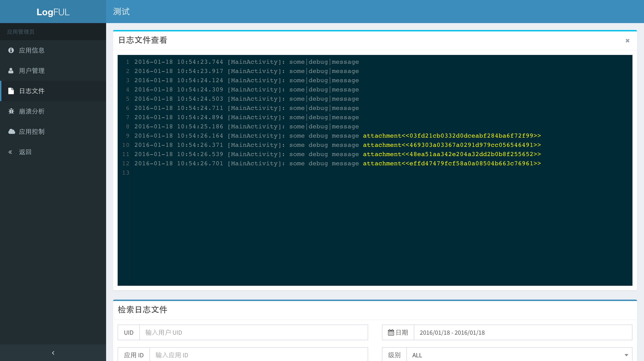Click the 应用控制 cloud icon
This screenshot has height=361, width=644.
[12, 131]
